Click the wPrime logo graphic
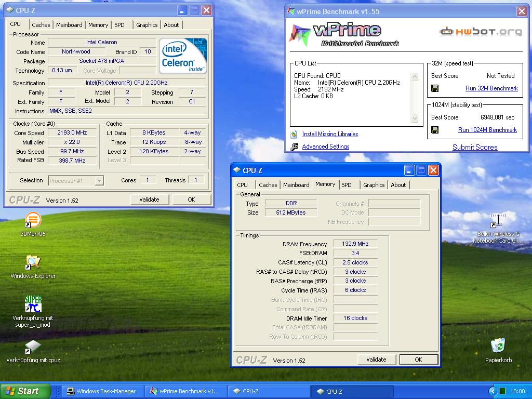532x399 pixels. [344, 35]
